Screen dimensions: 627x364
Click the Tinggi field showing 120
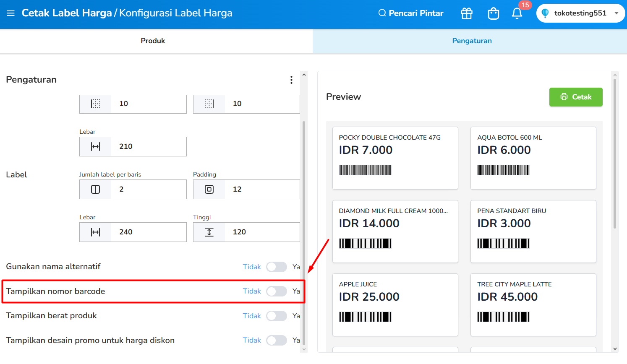[x=246, y=232]
